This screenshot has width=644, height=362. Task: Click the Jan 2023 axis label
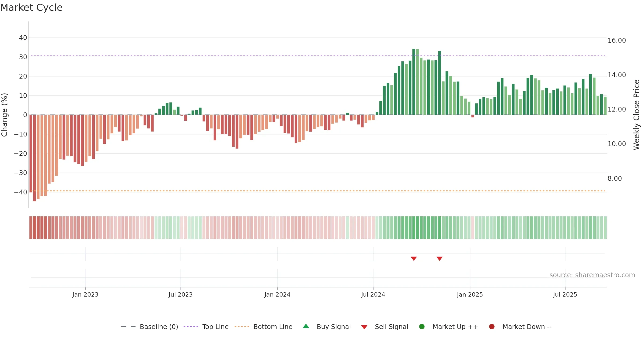(x=85, y=295)
